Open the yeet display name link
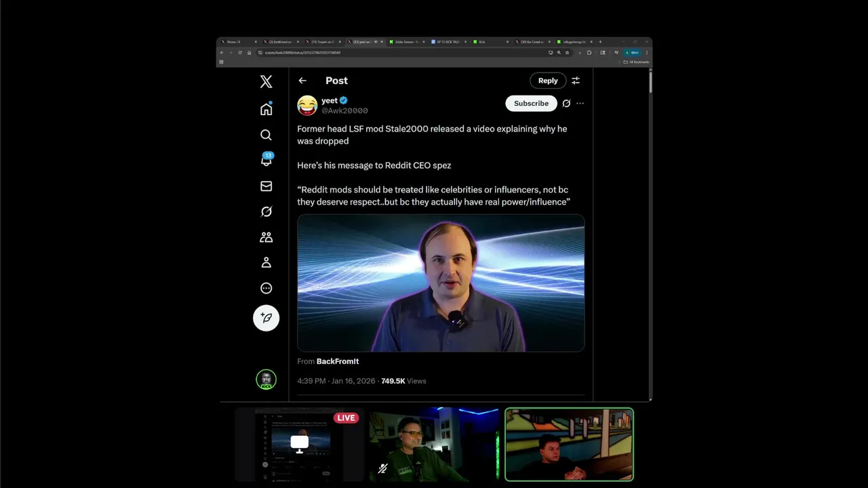868x488 pixels. pyautogui.click(x=330, y=100)
